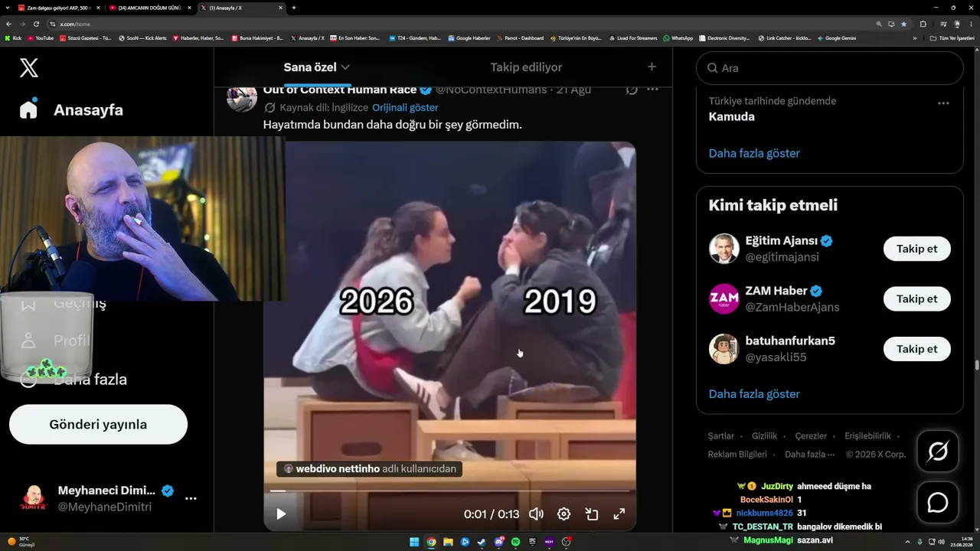Screen dimensions: 980x551
Task: Click Daha fazla göster under follow suggestions
Action: click(754, 394)
